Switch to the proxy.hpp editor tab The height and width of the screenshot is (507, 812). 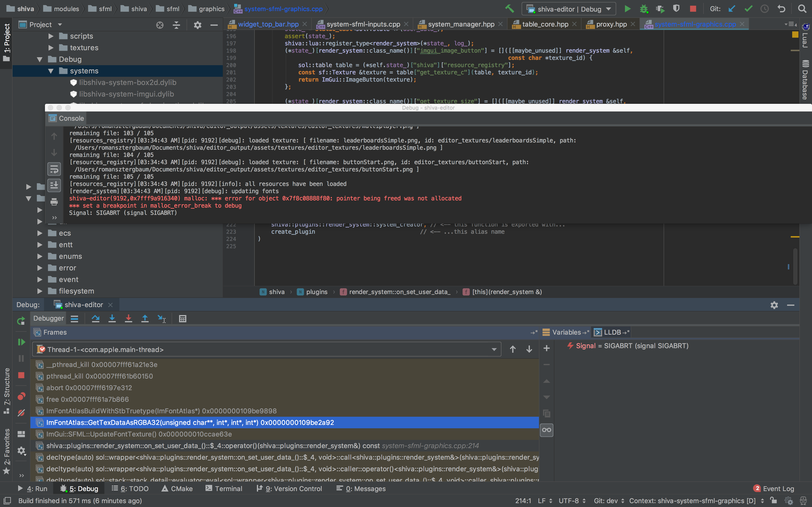coord(611,24)
